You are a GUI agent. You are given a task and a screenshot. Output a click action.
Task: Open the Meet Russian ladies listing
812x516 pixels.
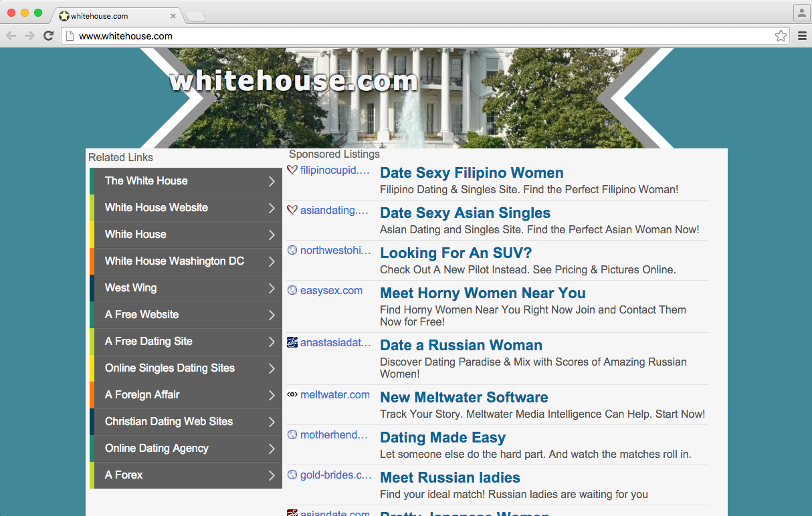pos(450,478)
